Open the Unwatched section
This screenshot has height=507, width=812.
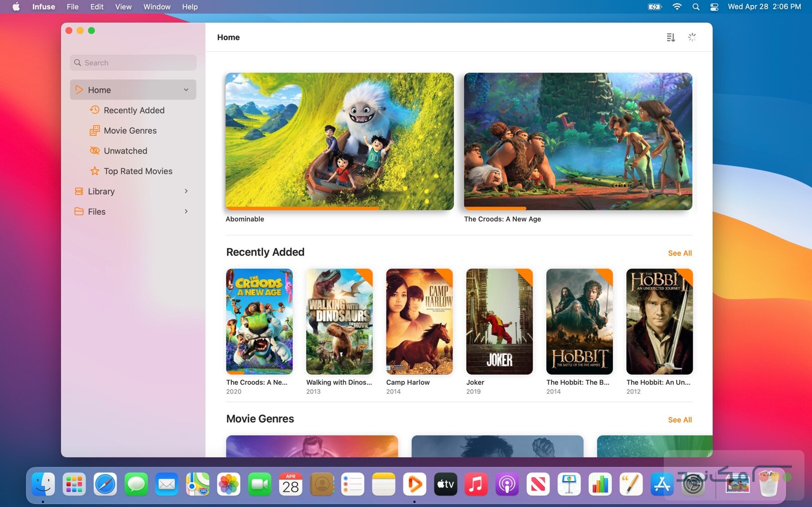125,150
